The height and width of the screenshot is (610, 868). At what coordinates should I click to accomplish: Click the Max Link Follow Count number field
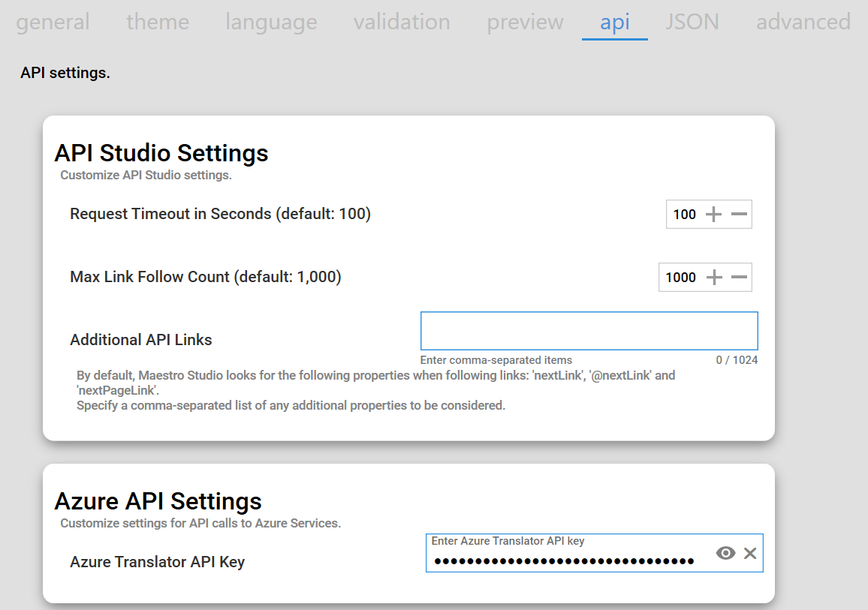tap(680, 278)
